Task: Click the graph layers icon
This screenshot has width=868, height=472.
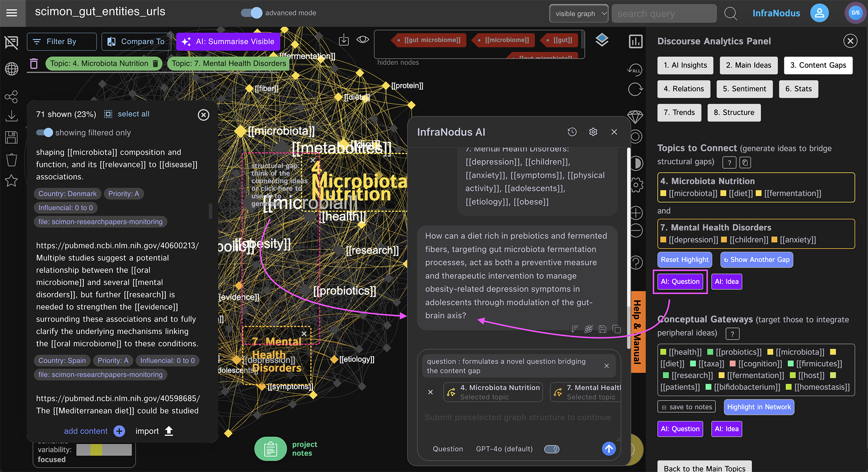Action: (602, 40)
